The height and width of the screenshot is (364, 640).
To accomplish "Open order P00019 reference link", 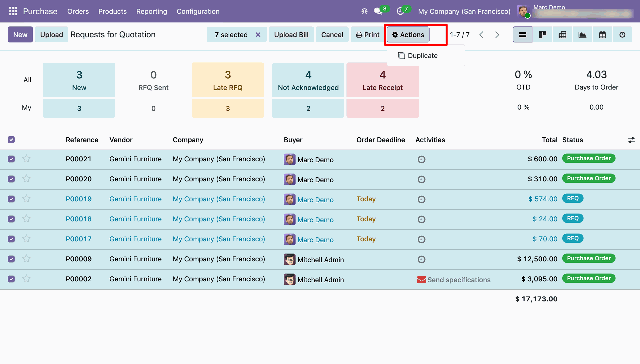I will click(x=79, y=199).
